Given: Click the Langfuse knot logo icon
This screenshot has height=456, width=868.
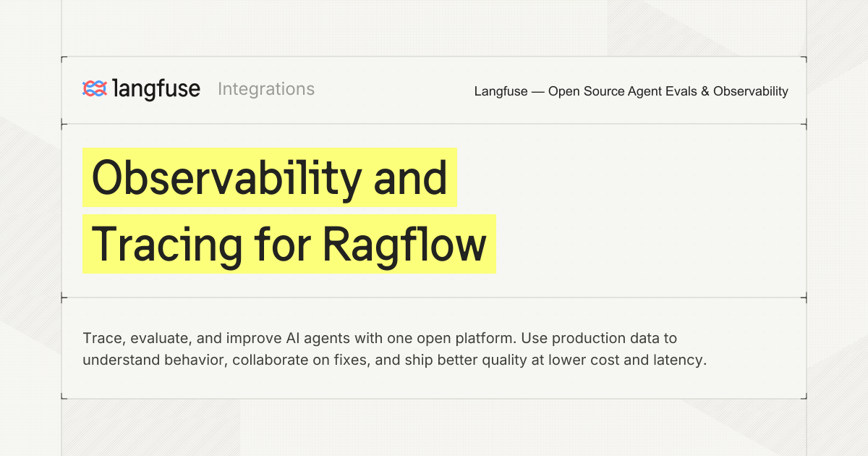Looking at the screenshot, I should (95, 89).
